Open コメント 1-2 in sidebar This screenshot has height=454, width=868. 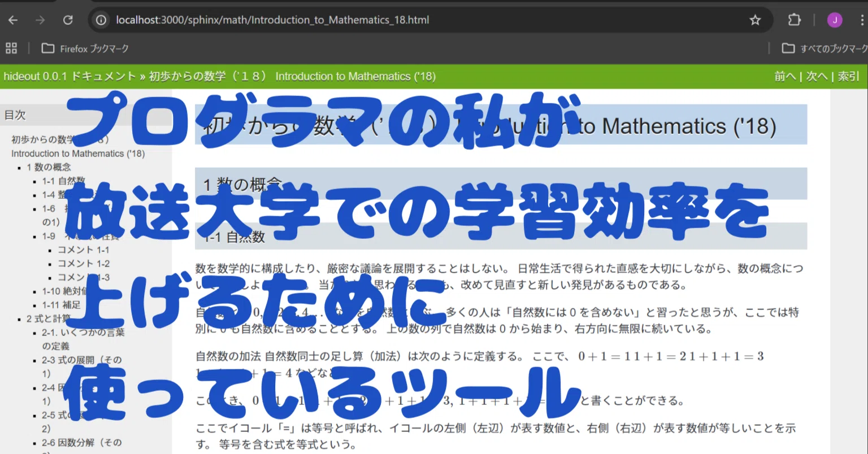point(84,263)
